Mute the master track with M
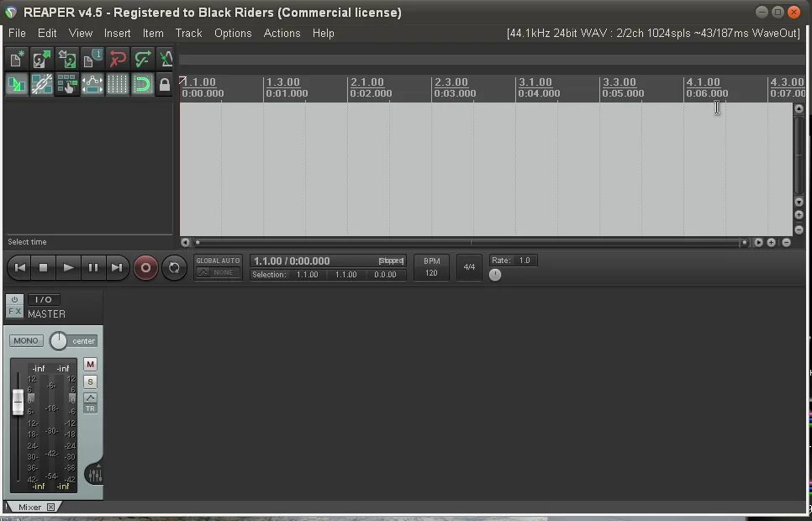812x521 pixels. point(90,365)
